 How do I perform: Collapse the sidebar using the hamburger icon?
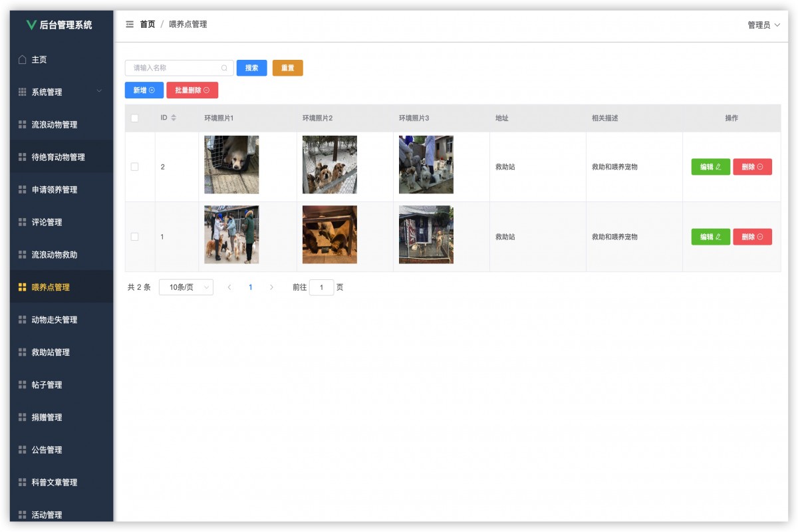click(x=129, y=24)
